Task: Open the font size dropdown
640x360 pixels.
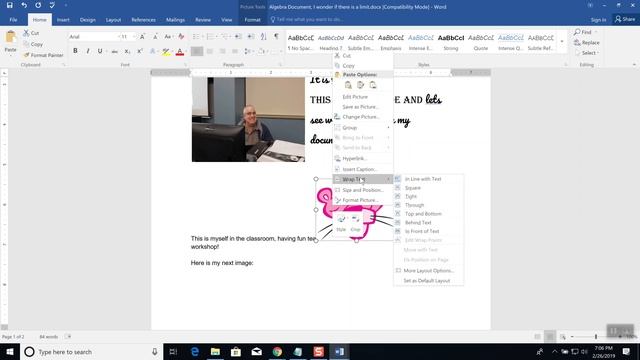Action: [x=134, y=37]
